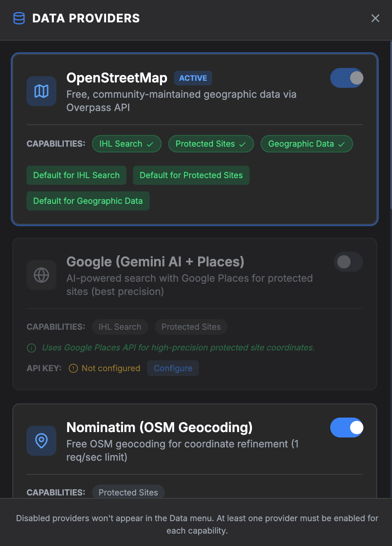Click Nominatim's Protected Sites capability chip
392x546 pixels.
coord(128,492)
